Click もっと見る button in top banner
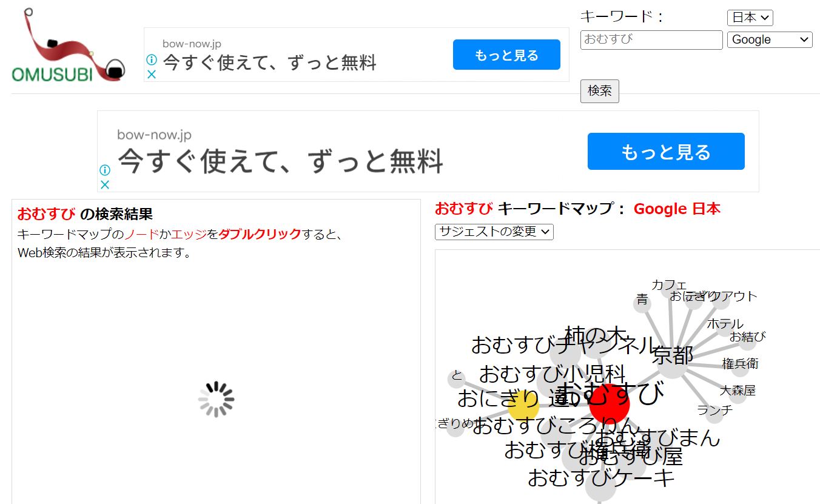The image size is (820, 504). tap(506, 55)
